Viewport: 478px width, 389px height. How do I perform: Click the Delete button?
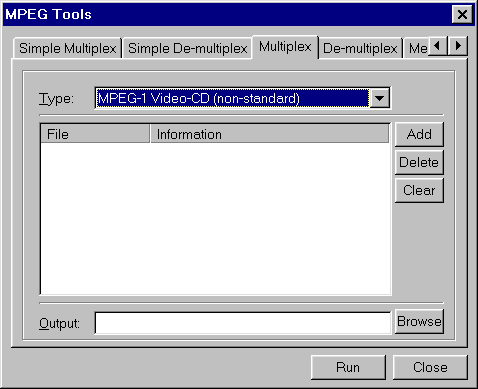pyautogui.click(x=419, y=162)
